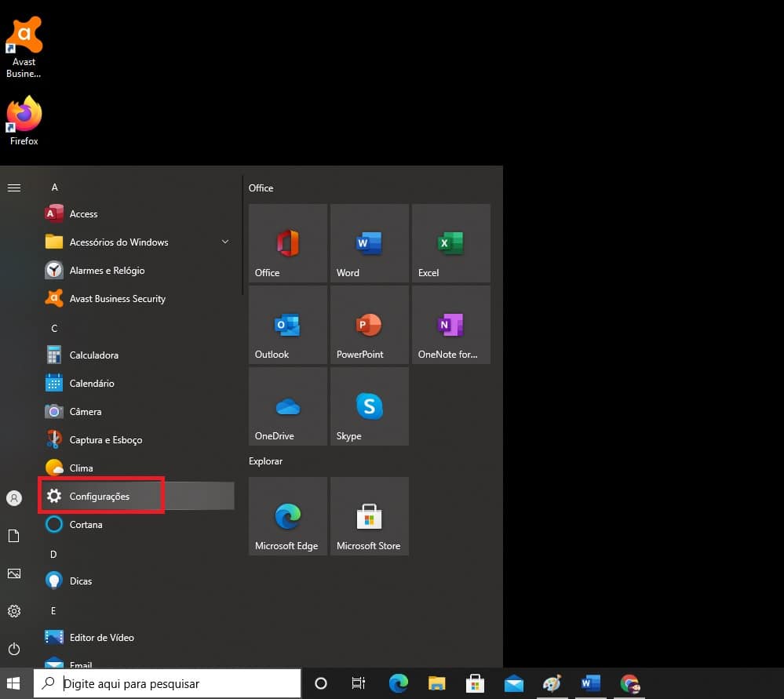Open Microsoft Edge from the taskbar

[x=399, y=683]
